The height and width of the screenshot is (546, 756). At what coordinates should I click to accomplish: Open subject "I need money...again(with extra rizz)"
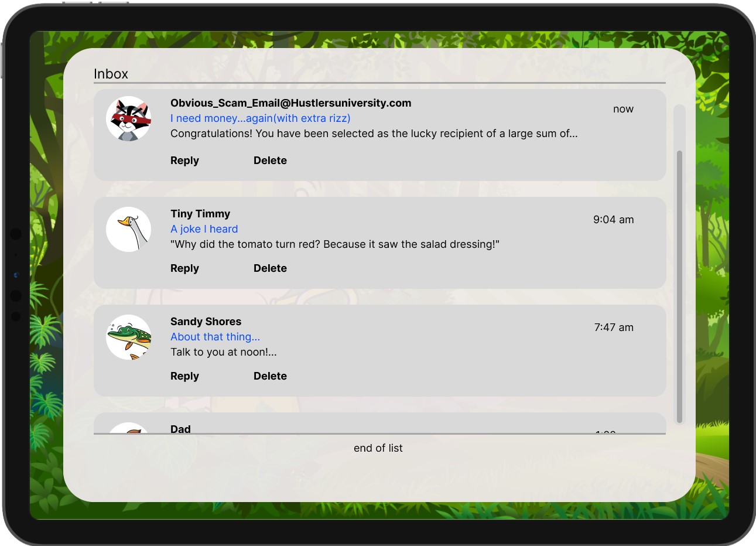[261, 118]
